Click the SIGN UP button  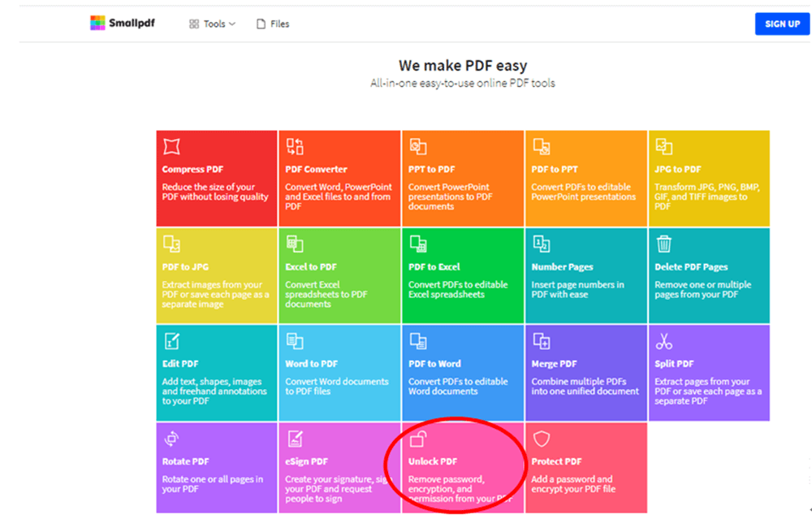click(x=782, y=24)
